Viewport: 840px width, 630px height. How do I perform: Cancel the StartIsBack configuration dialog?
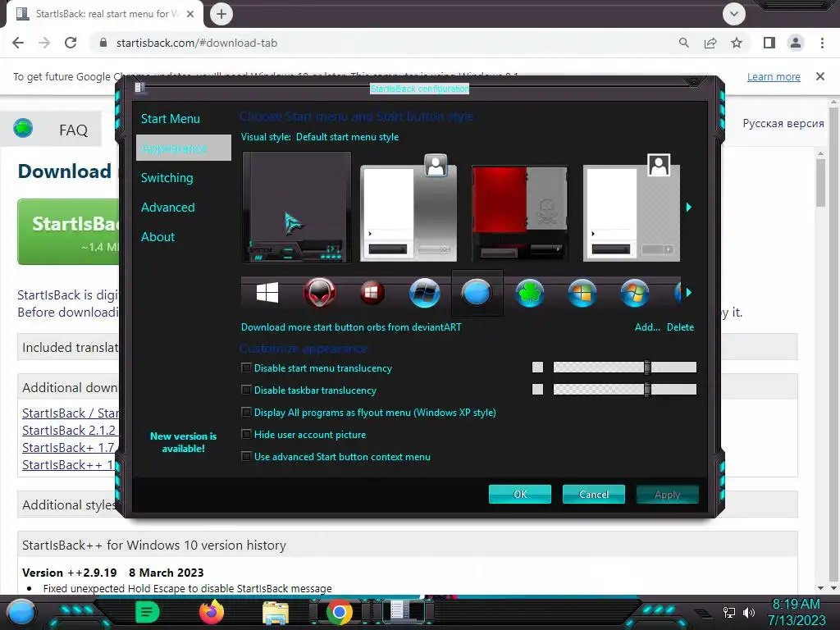(x=594, y=494)
